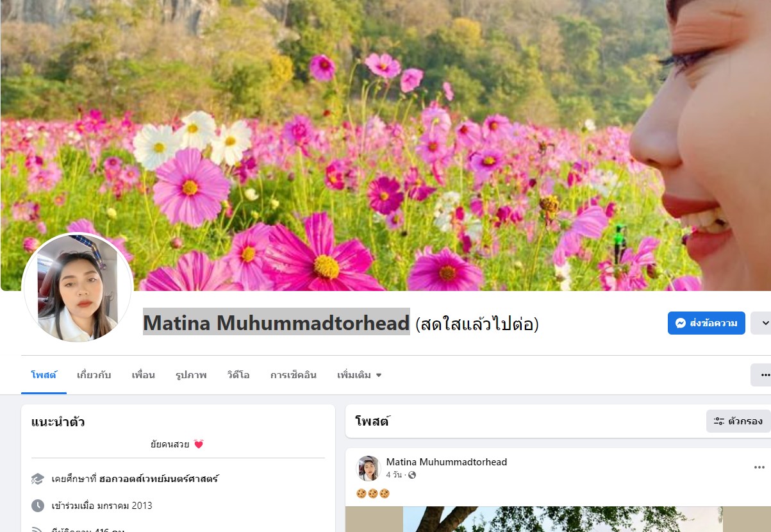Switch to the เพื่อน friends tab
Viewport: 771px width, 532px height.
[143, 375]
